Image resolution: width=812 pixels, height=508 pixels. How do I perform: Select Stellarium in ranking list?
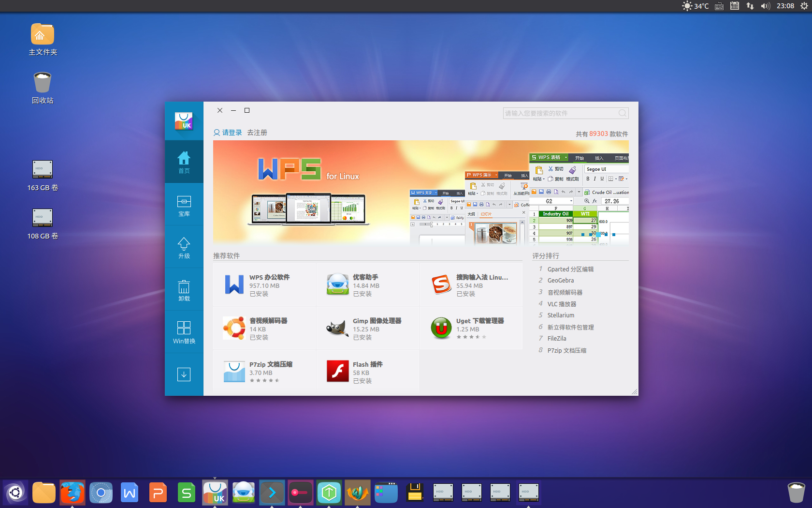pos(561,315)
